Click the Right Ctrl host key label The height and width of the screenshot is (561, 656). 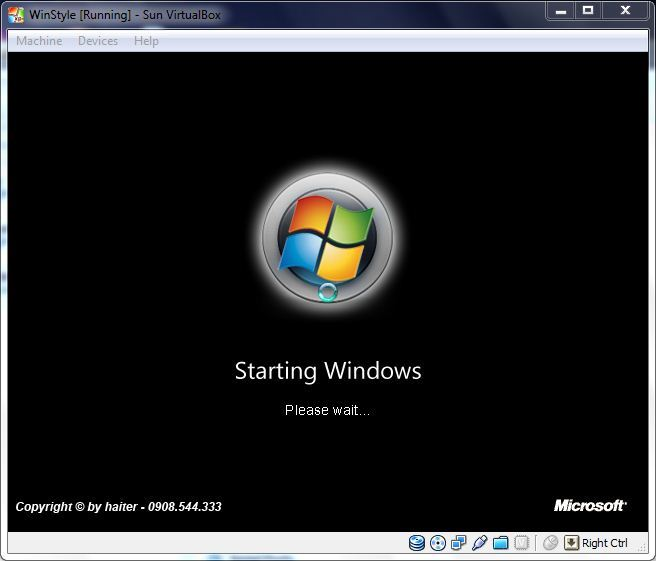point(605,543)
